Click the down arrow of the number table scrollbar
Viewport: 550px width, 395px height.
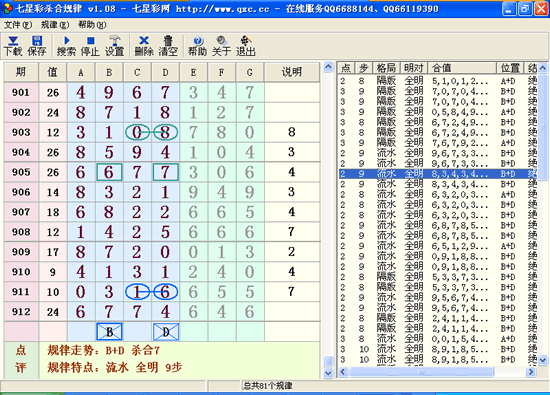pyautogui.click(x=328, y=373)
